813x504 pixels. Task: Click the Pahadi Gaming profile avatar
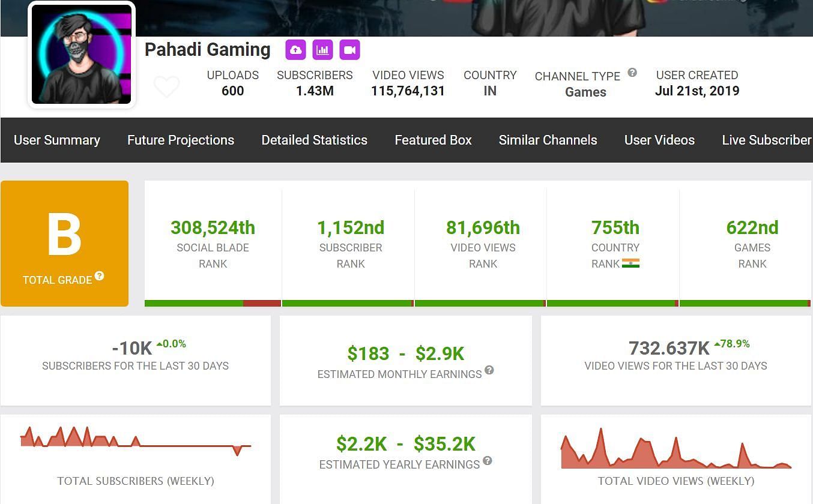[82, 55]
